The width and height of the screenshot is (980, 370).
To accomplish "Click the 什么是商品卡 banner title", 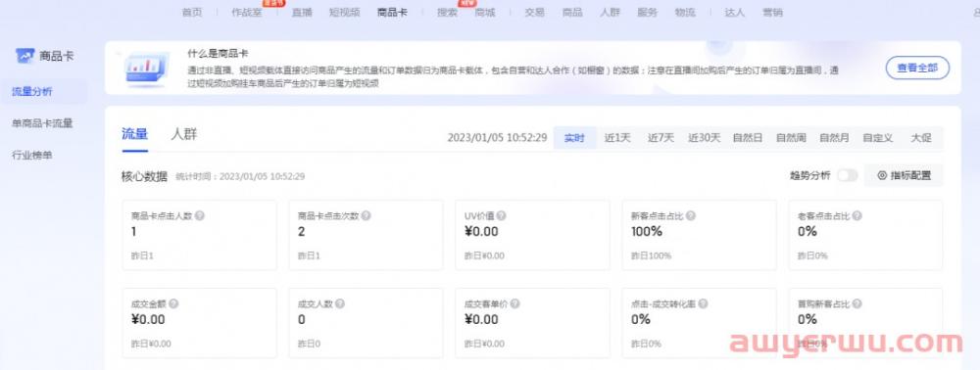I will tap(218, 54).
